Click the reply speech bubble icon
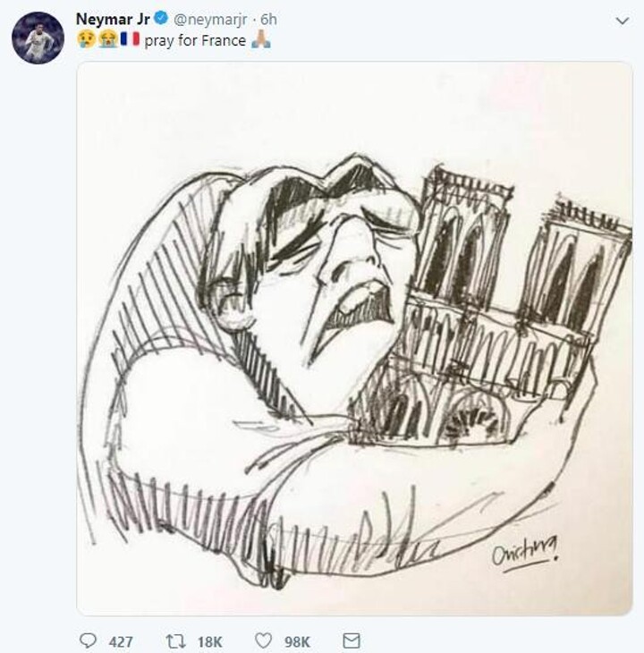 [88, 640]
